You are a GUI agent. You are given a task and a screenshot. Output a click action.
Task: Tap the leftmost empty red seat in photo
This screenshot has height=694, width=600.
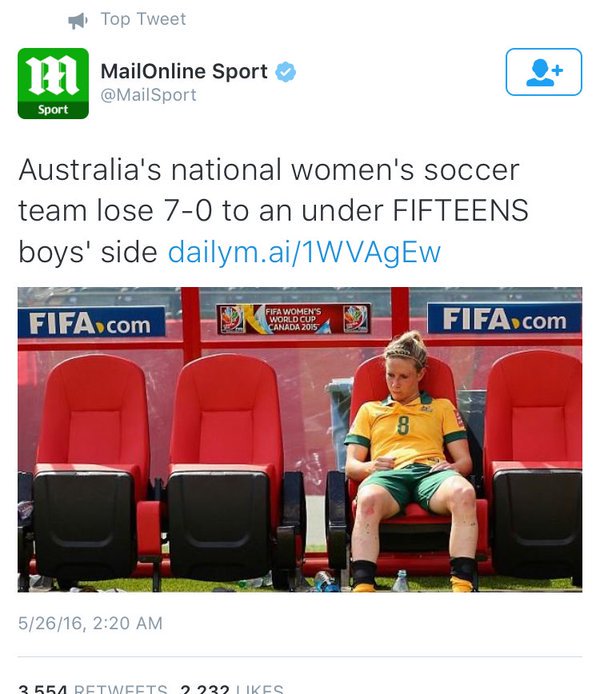tap(90, 469)
